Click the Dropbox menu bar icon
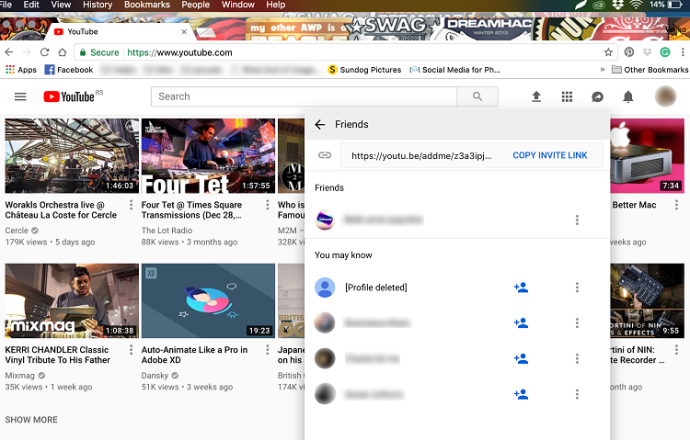This screenshot has height=440, width=690. pyautogui.click(x=618, y=5)
